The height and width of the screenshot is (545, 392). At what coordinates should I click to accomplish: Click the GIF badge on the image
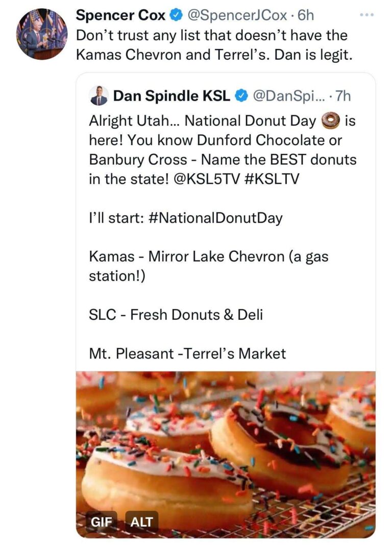tap(102, 522)
